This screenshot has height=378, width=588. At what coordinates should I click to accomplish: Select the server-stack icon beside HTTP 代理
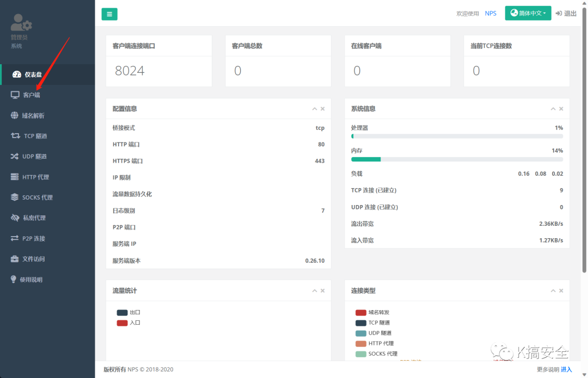[14, 177]
